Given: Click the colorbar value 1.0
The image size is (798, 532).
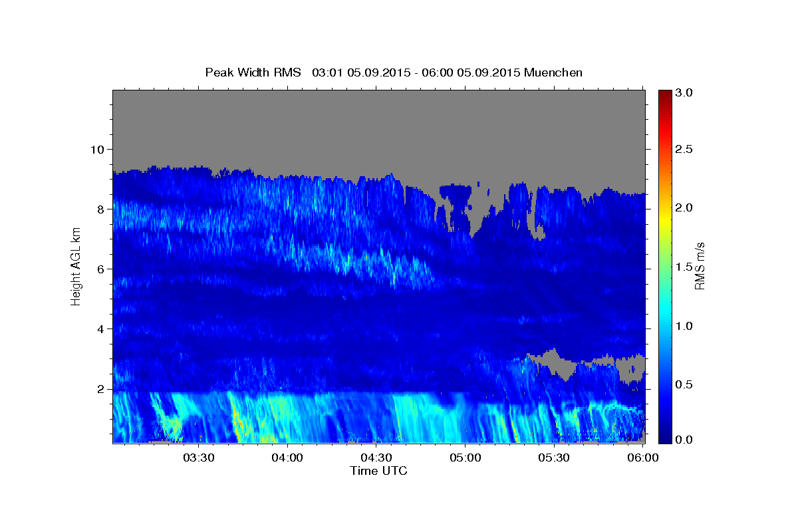Looking at the screenshot, I should (686, 326).
